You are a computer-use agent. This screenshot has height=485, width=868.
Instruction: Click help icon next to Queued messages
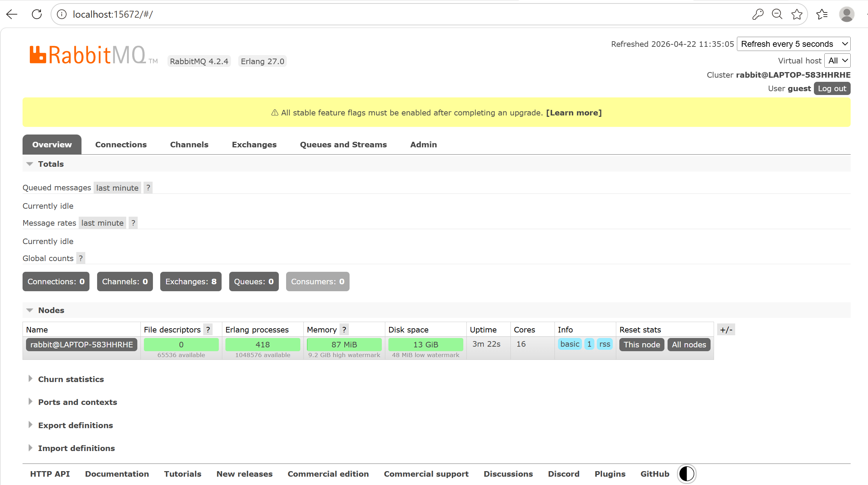click(x=148, y=188)
